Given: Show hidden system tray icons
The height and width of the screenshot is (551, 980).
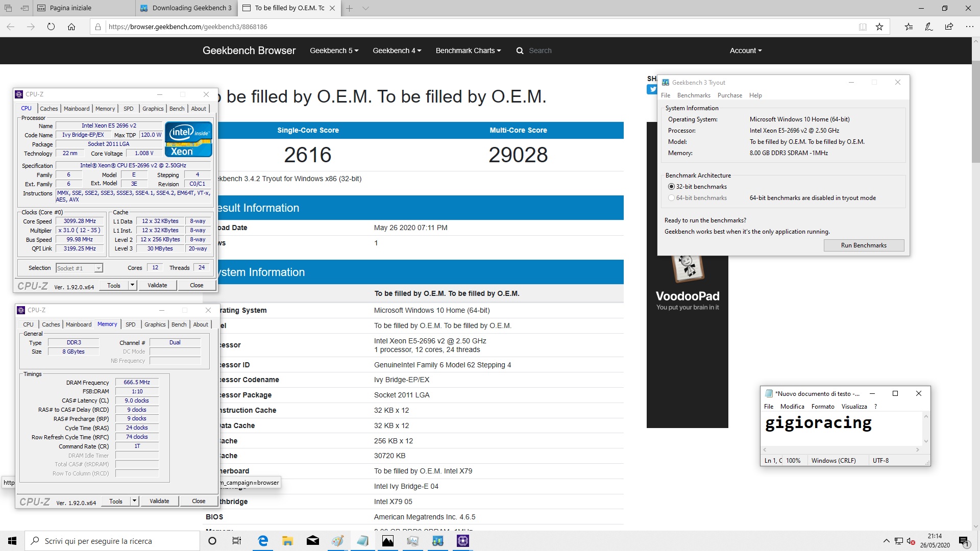Looking at the screenshot, I should point(886,541).
